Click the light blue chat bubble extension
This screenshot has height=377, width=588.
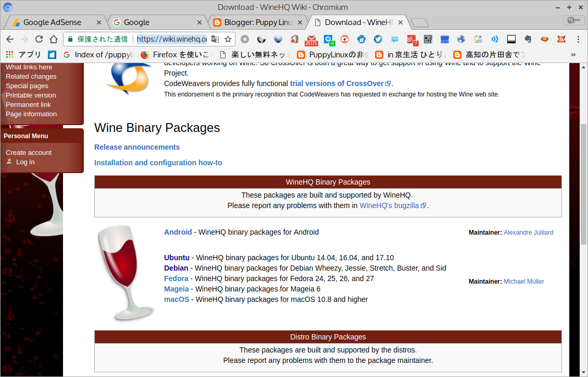coord(394,39)
